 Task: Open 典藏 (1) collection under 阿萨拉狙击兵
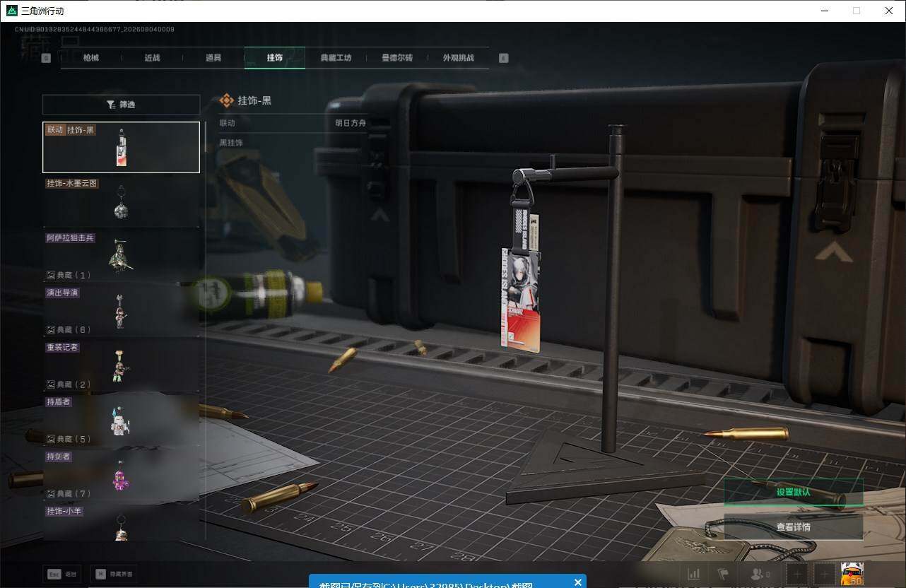[69, 275]
